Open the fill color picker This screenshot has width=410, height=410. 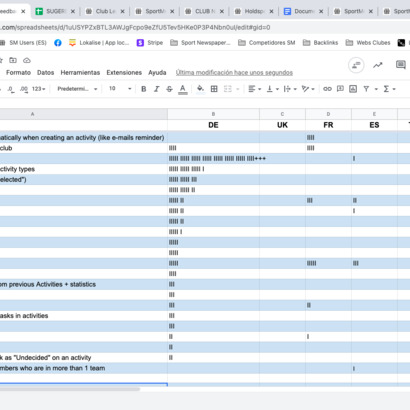200,89
